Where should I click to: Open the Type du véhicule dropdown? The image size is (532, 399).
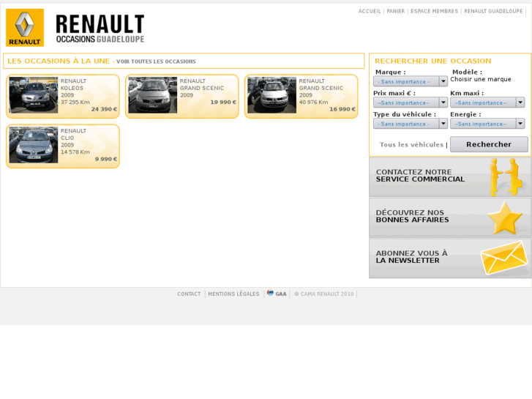(411, 124)
